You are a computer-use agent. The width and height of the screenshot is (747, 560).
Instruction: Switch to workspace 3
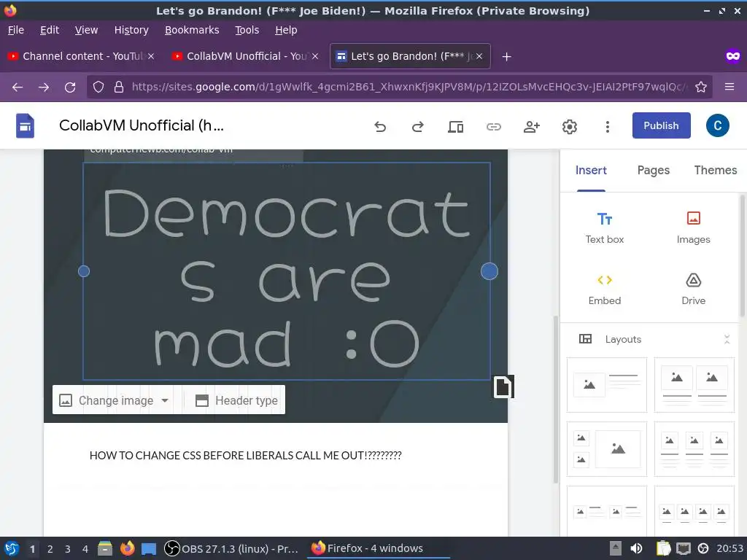pyautogui.click(x=68, y=549)
